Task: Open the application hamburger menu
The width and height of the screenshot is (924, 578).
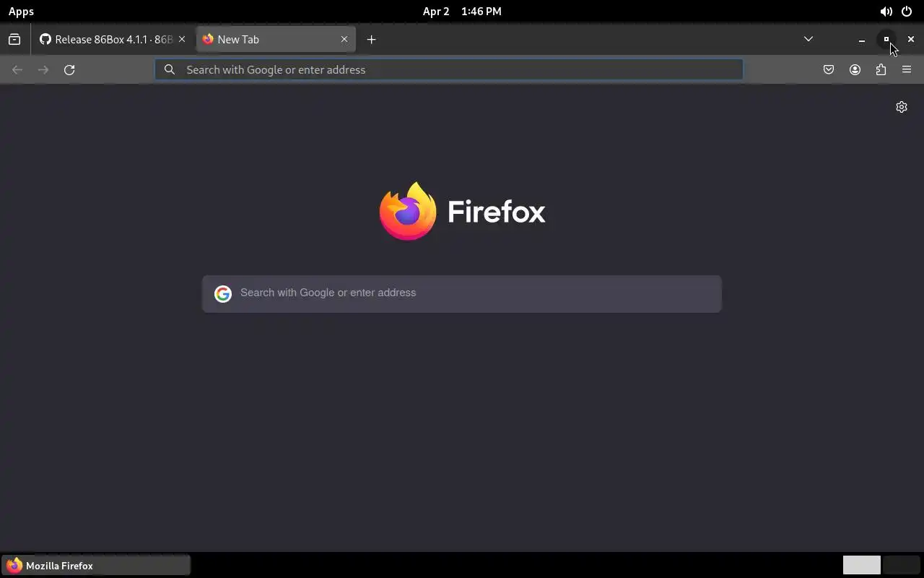Action: [907, 69]
